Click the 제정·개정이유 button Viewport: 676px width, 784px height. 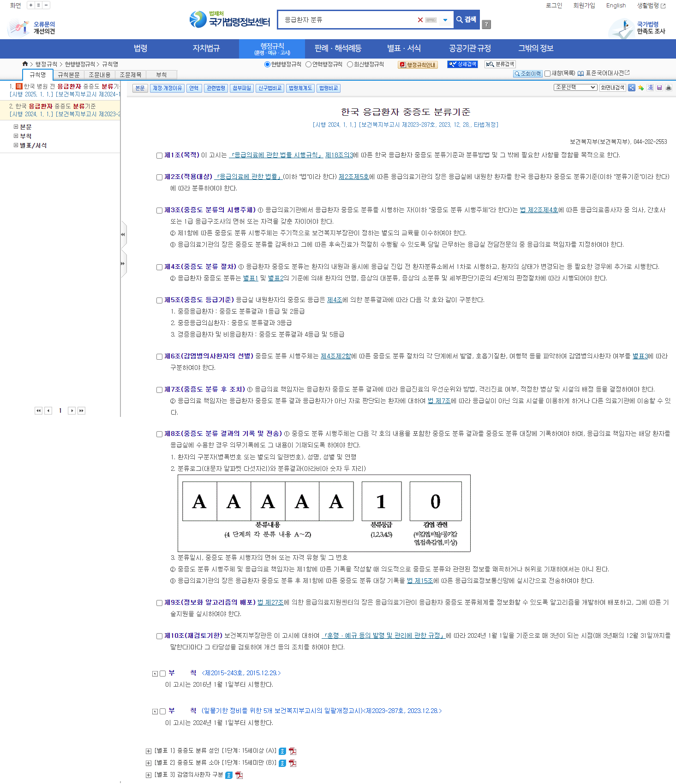point(167,88)
